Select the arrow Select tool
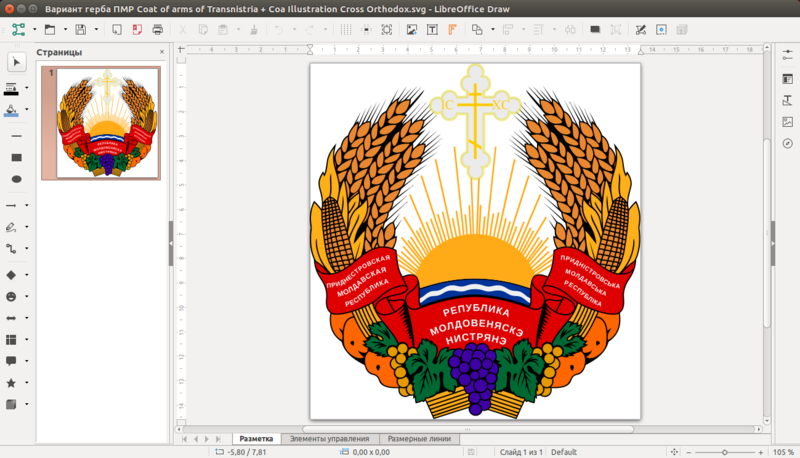The image size is (800, 458). [x=16, y=62]
